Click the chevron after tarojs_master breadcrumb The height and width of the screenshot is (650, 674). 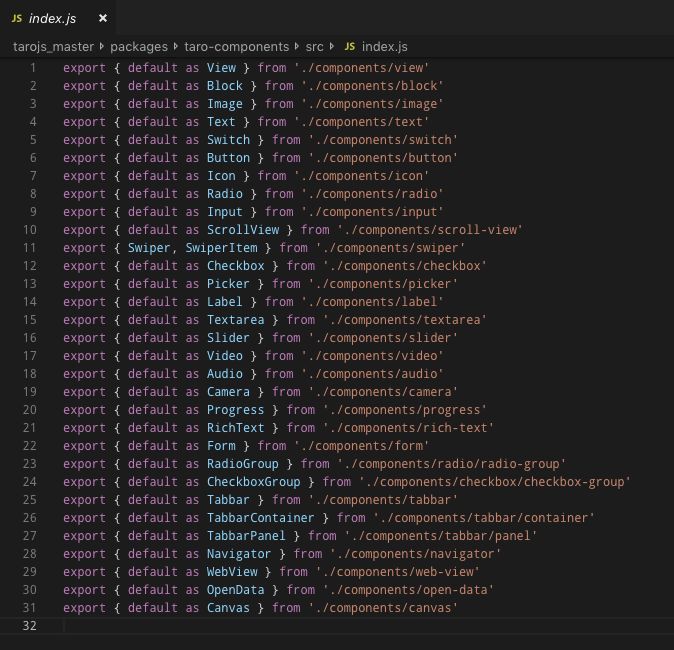(x=102, y=46)
